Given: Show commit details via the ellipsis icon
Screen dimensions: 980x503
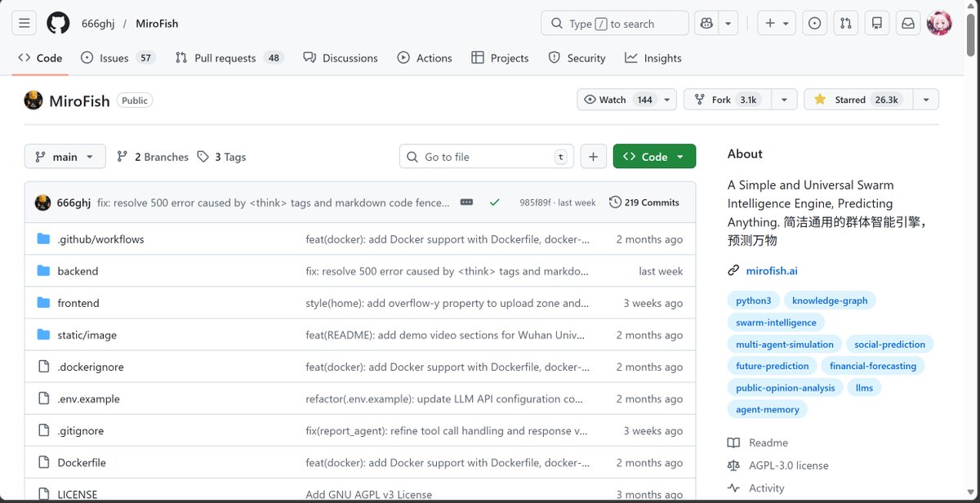Looking at the screenshot, I should 466,203.
